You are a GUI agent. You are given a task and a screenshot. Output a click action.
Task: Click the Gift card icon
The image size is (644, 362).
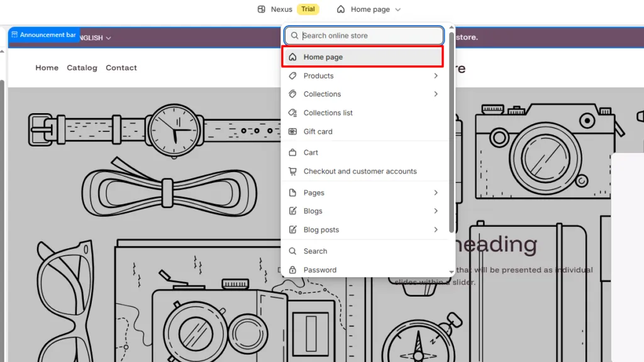coord(292,132)
